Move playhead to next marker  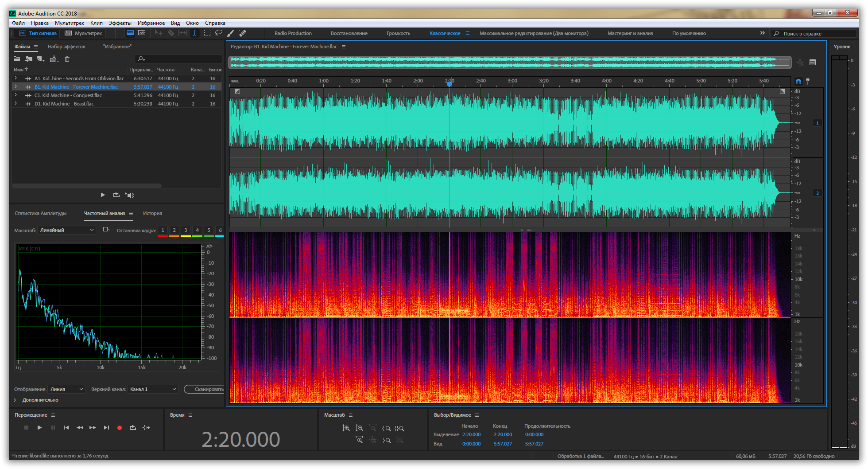(x=106, y=428)
